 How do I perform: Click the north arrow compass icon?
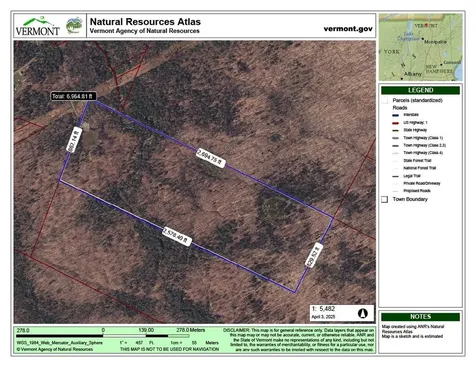coord(363,313)
